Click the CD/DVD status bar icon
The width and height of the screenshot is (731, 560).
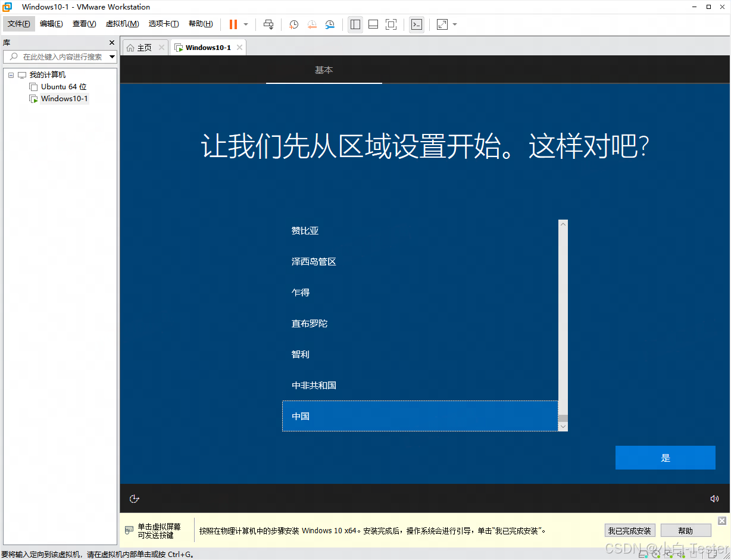[655, 554]
